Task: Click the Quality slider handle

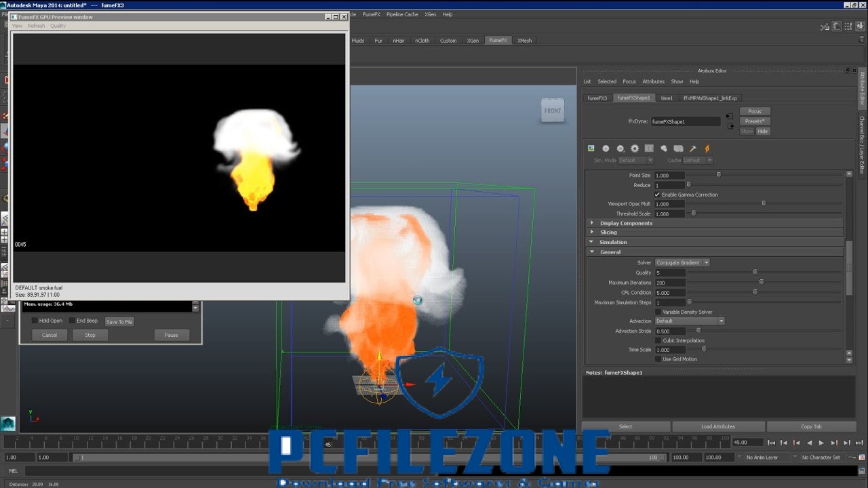Action: (x=755, y=272)
